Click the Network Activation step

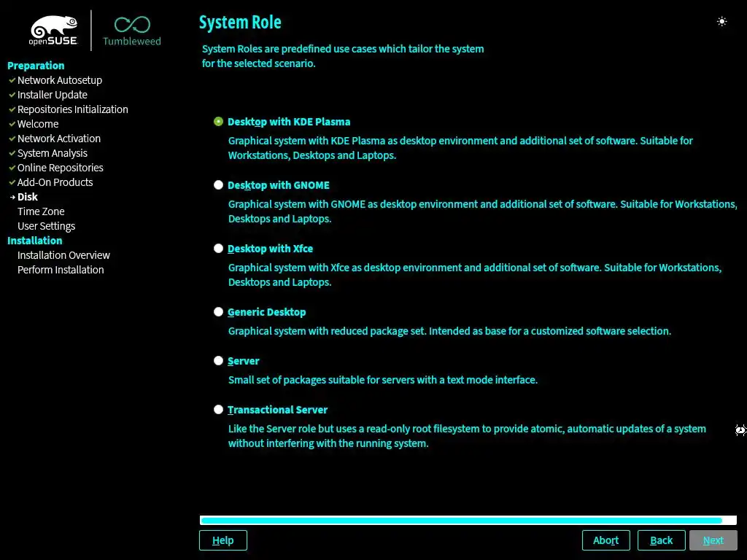pyautogui.click(x=59, y=139)
